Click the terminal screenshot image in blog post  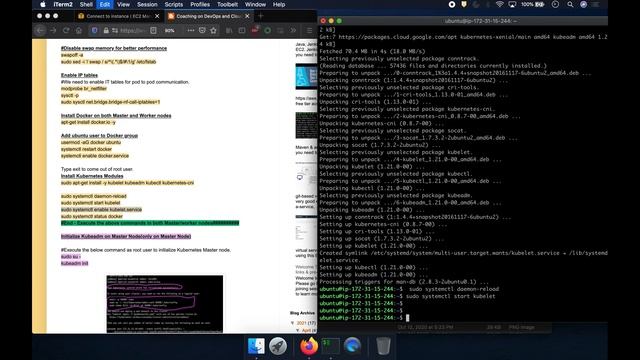165,304
